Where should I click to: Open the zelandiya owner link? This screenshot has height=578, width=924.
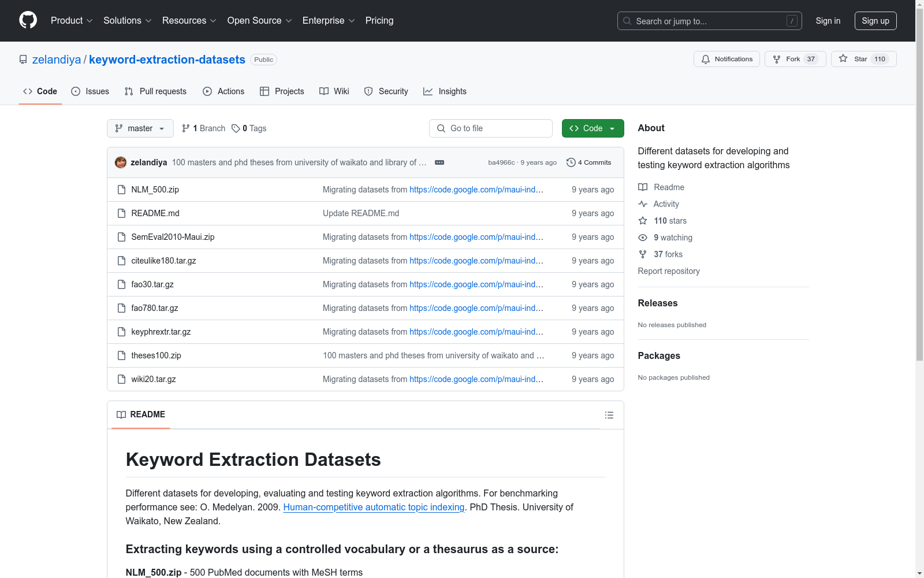(57, 60)
